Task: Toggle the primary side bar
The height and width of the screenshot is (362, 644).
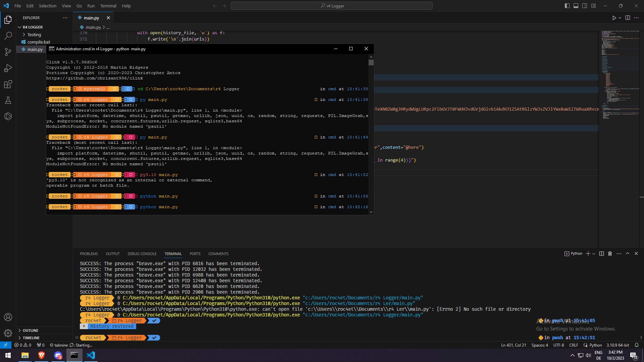Action: [567, 6]
